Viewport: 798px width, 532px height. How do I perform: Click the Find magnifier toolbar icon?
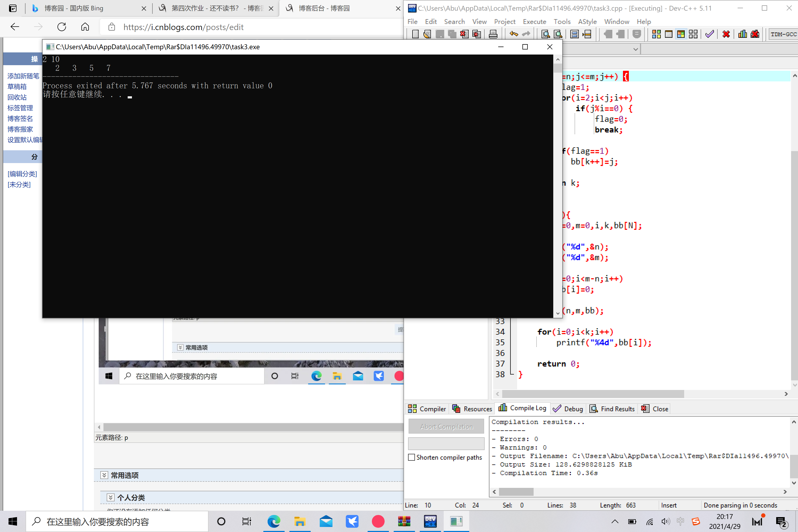(x=546, y=34)
